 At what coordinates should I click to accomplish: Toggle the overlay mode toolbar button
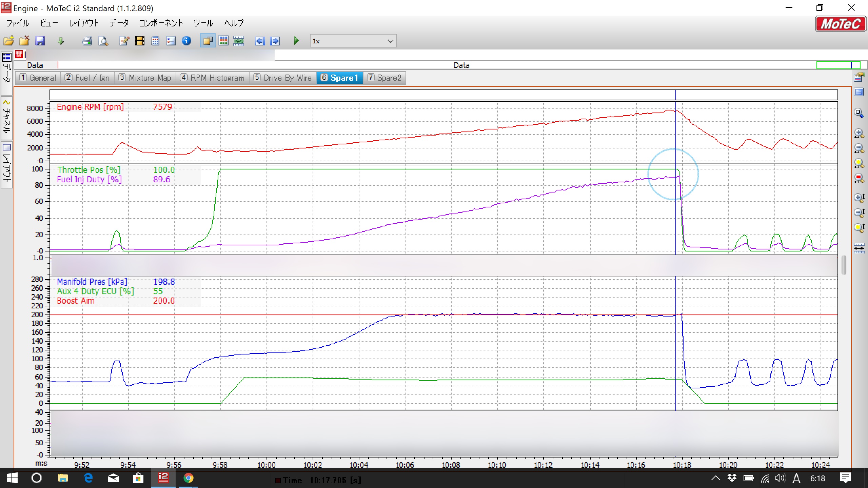(208, 41)
